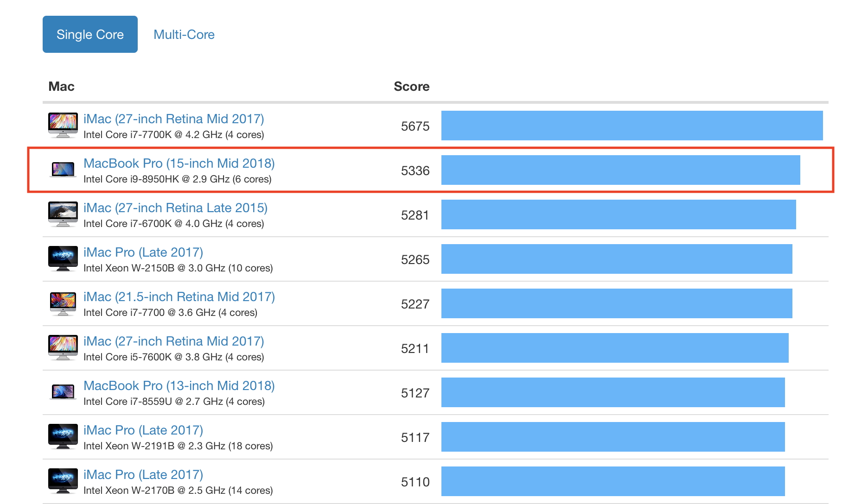The width and height of the screenshot is (855, 504).
Task: Open MacBook Pro (13-inch Mid 2018) link
Action: pos(179,386)
